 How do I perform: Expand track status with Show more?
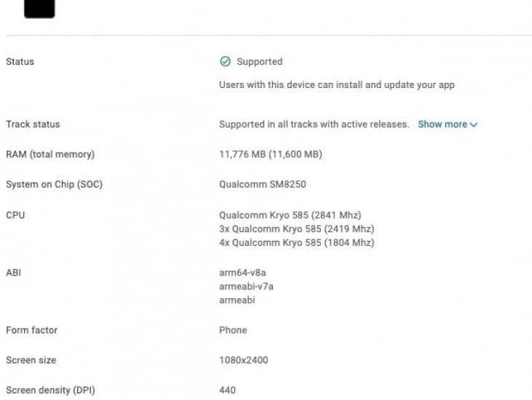click(442, 124)
